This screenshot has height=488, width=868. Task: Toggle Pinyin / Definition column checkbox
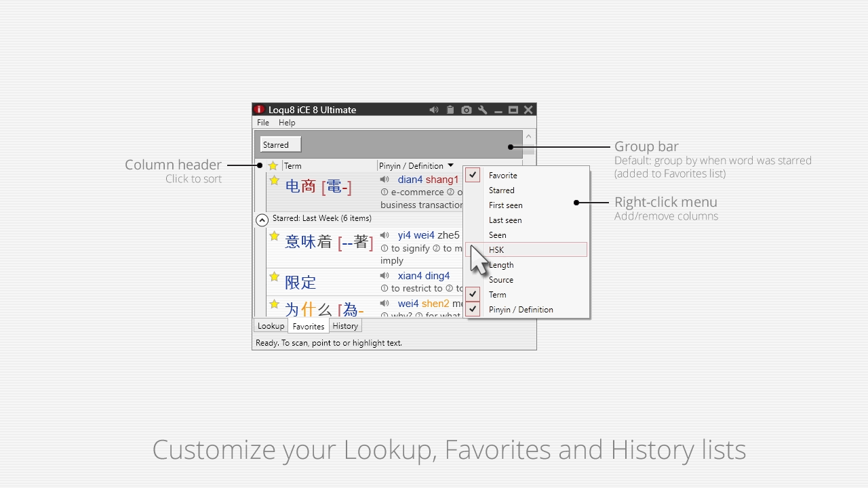(x=473, y=309)
